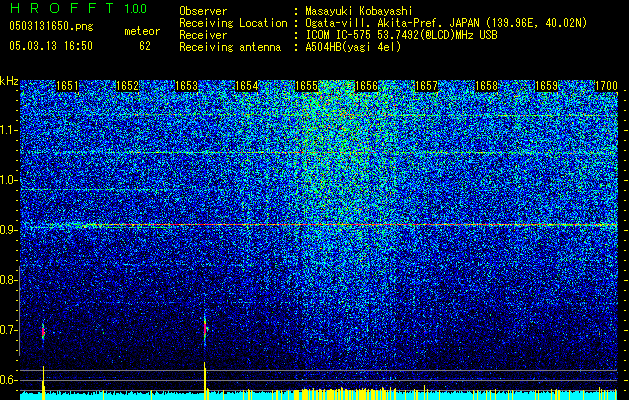Screen dimensions: 629x400
Task: Click the Receiving antenna label
Action: tap(230, 47)
